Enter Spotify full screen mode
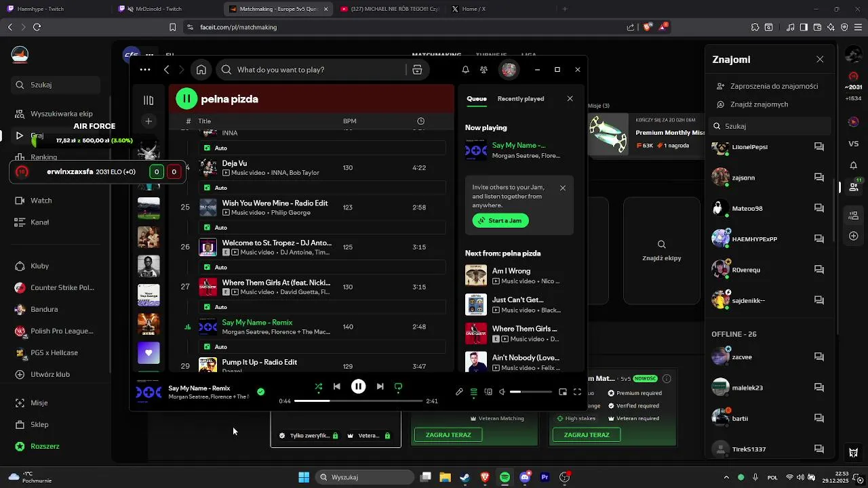The height and width of the screenshot is (488, 868). click(578, 392)
